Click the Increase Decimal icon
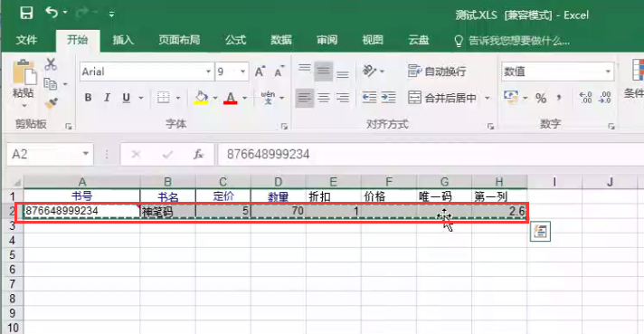This screenshot has height=334, width=644. [x=585, y=98]
